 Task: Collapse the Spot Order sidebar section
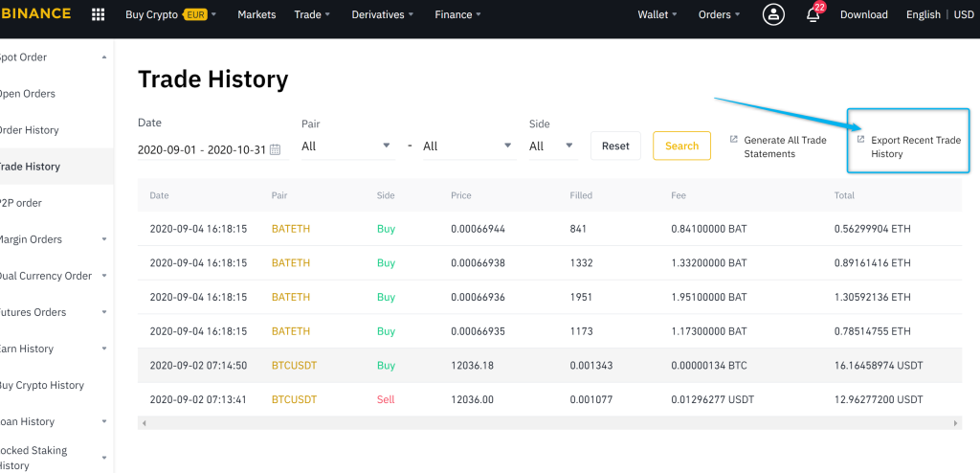(x=104, y=57)
